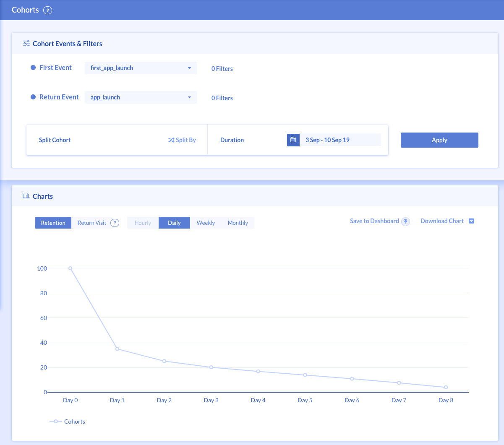Viewport: 504px width, 445px height.
Task: Click the Save to Dashboard pin icon
Action: (x=405, y=221)
